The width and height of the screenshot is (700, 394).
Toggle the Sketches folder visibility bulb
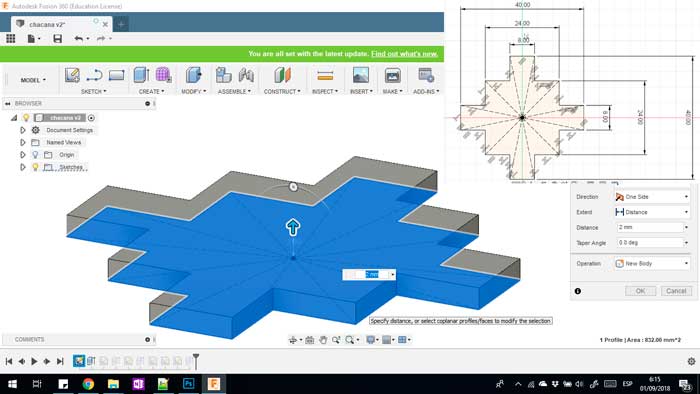pos(35,167)
